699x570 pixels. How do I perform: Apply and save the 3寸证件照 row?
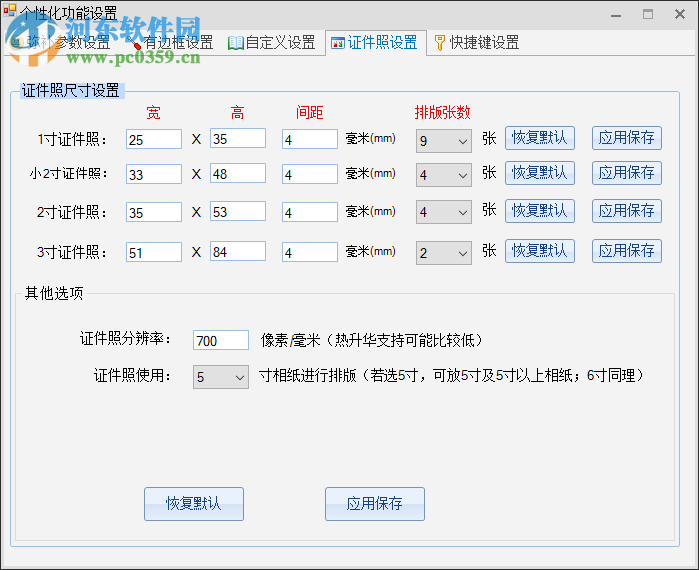pos(627,251)
